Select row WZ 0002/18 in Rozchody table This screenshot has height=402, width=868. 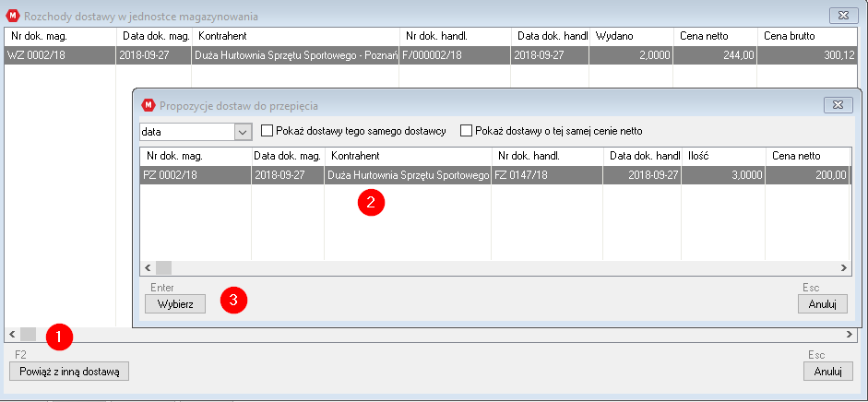[x=432, y=55]
